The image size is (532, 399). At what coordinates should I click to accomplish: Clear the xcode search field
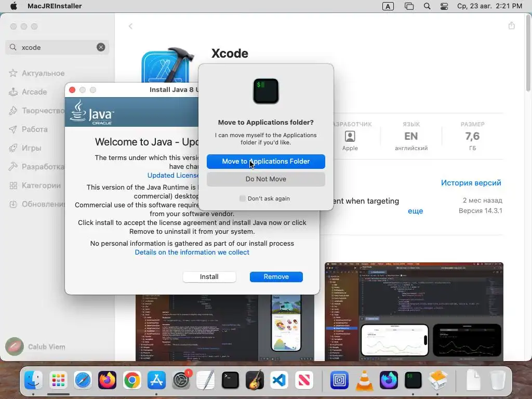101,47
